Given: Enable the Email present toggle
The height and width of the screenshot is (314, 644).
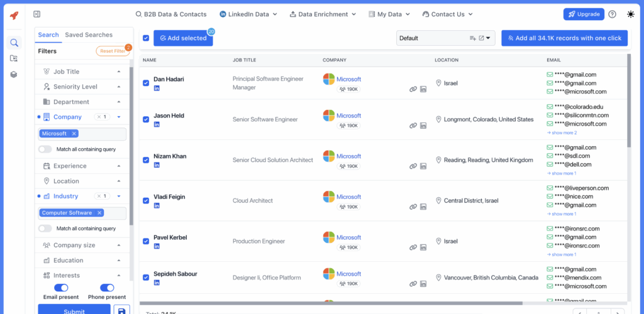Looking at the screenshot, I should [x=61, y=288].
